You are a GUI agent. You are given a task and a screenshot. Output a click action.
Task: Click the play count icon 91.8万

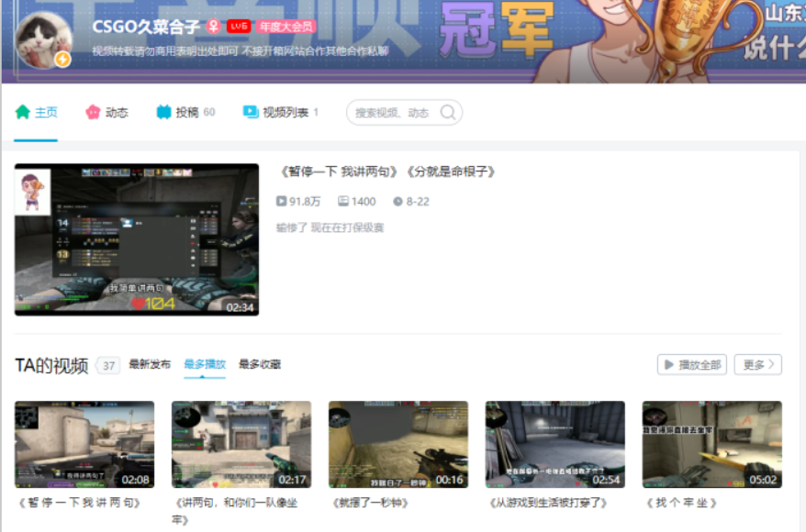(x=281, y=201)
